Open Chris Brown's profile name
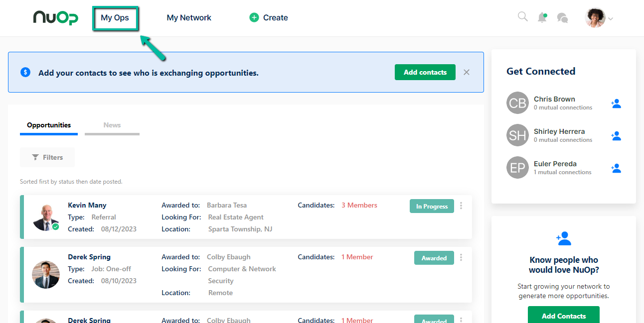Image resolution: width=644 pixels, height=323 pixels. point(554,99)
